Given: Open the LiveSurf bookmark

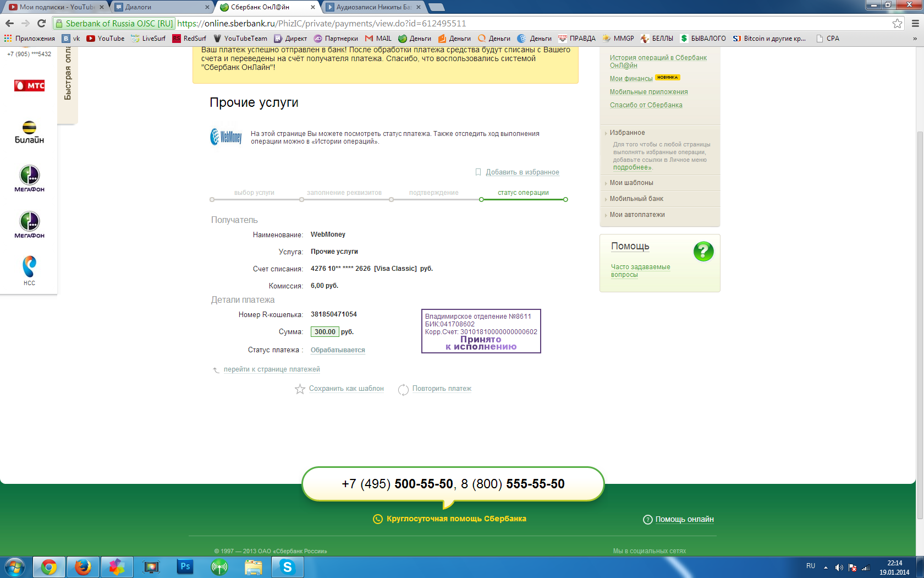Looking at the screenshot, I should (148, 39).
